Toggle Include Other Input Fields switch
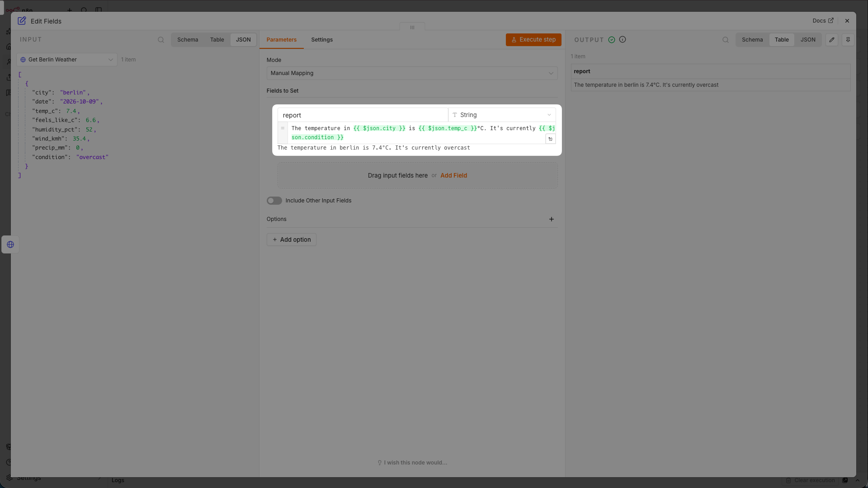This screenshot has width=868, height=488. [x=274, y=201]
